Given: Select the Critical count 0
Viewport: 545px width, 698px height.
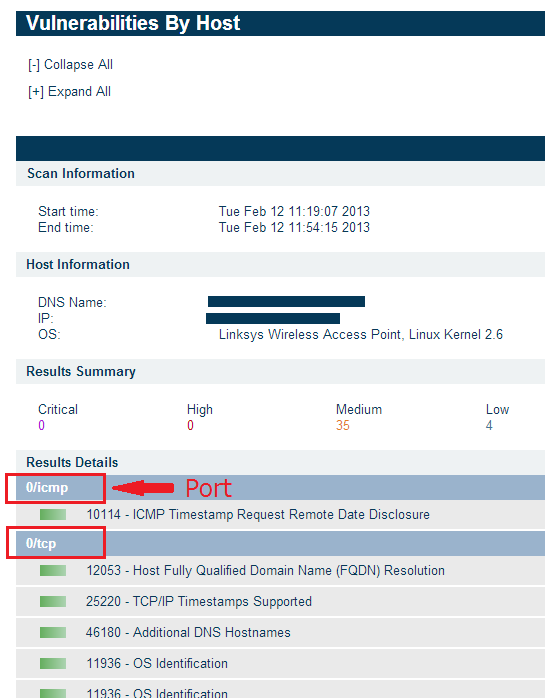Looking at the screenshot, I should click(x=41, y=426).
